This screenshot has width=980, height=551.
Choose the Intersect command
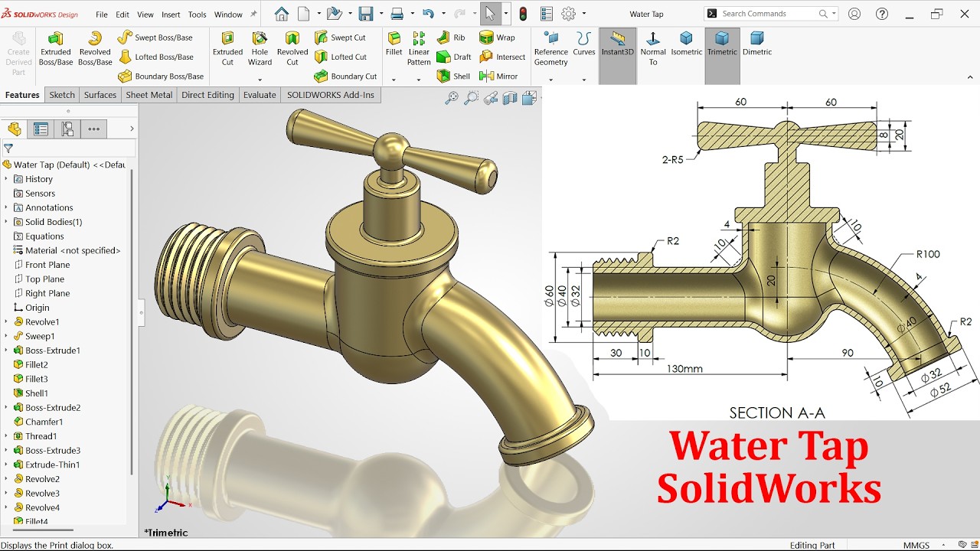click(x=502, y=57)
